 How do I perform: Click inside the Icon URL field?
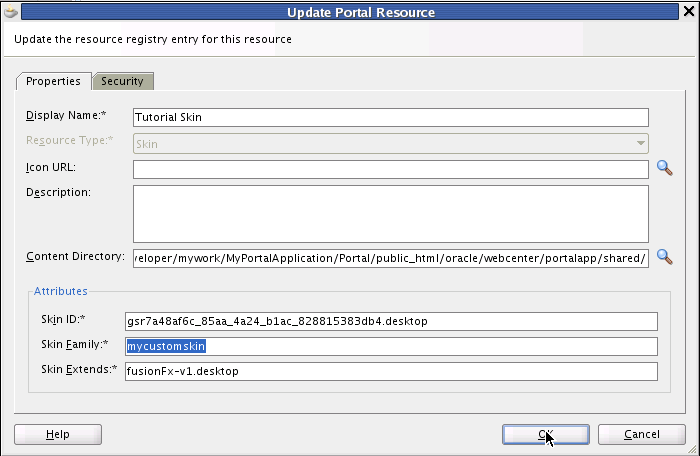coord(391,169)
